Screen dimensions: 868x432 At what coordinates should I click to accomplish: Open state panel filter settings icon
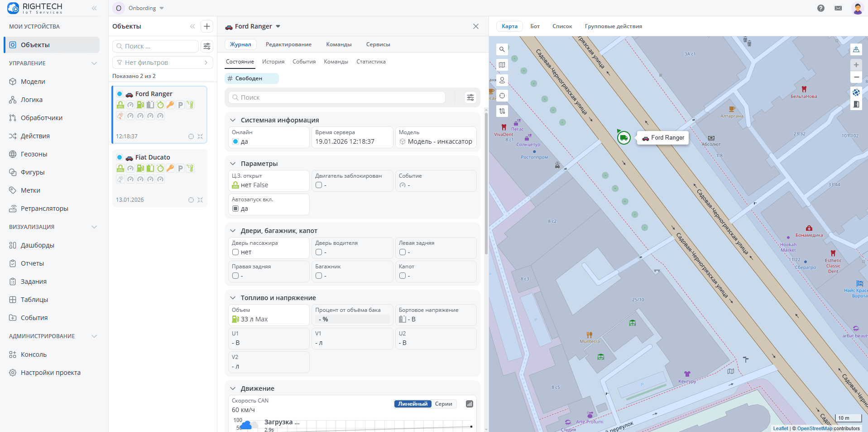click(470, 97)
